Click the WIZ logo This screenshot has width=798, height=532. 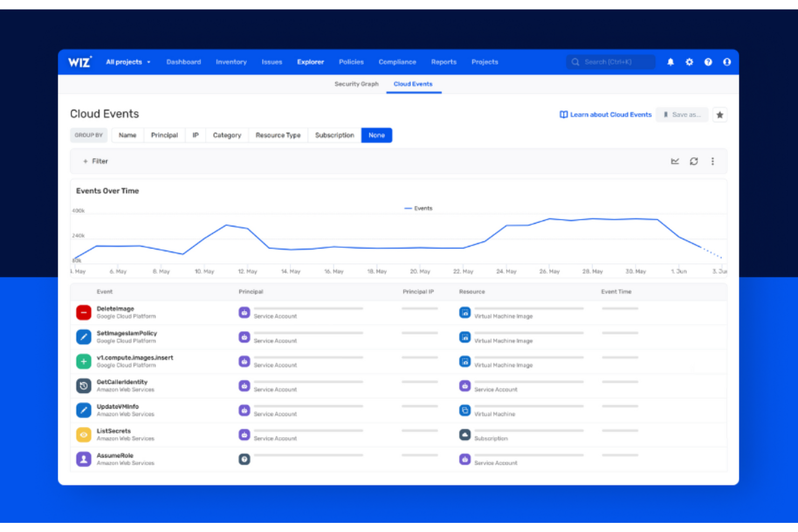(x=80, y=62)
